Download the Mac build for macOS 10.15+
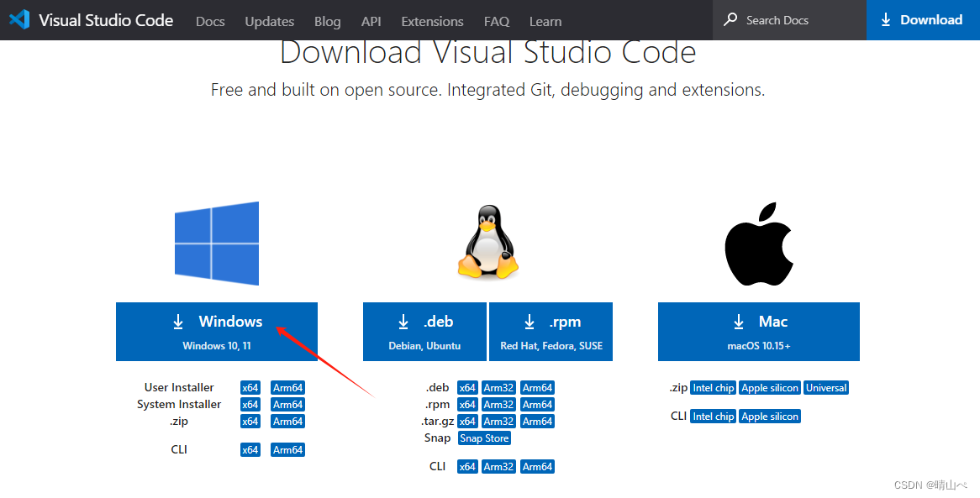Image resolution: width=980 pixels, height=498 pixels. 758,331
